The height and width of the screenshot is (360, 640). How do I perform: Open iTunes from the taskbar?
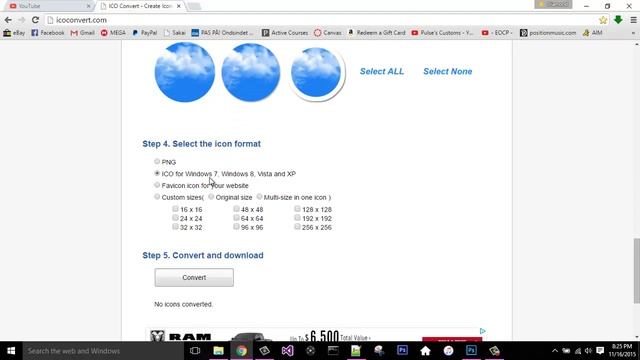point(448,351)
